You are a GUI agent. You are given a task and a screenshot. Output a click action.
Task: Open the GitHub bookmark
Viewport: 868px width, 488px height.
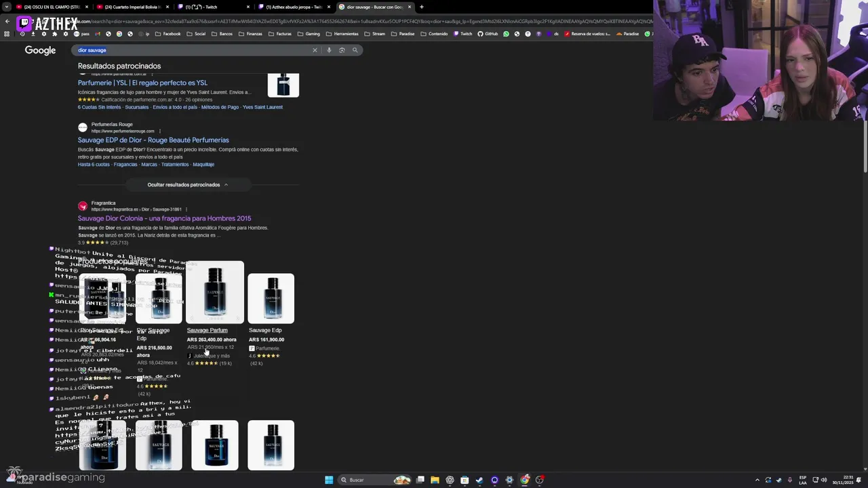(488, 34)
